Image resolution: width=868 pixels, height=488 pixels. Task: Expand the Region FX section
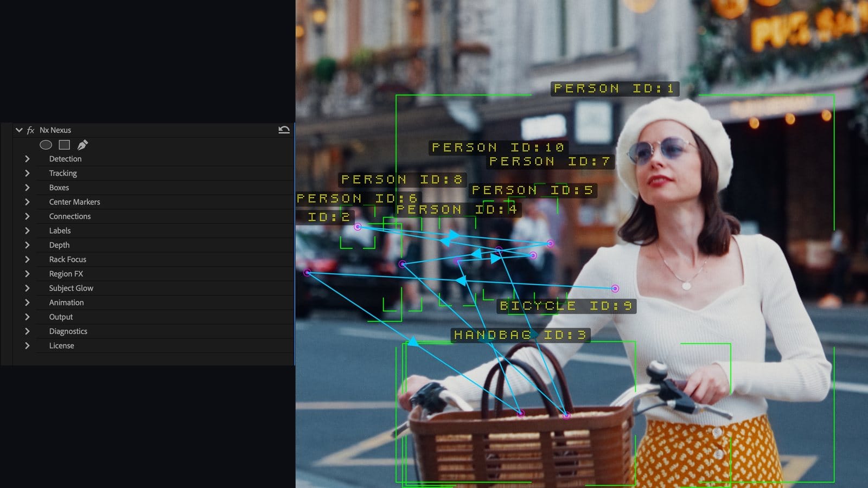coord(27,274)
